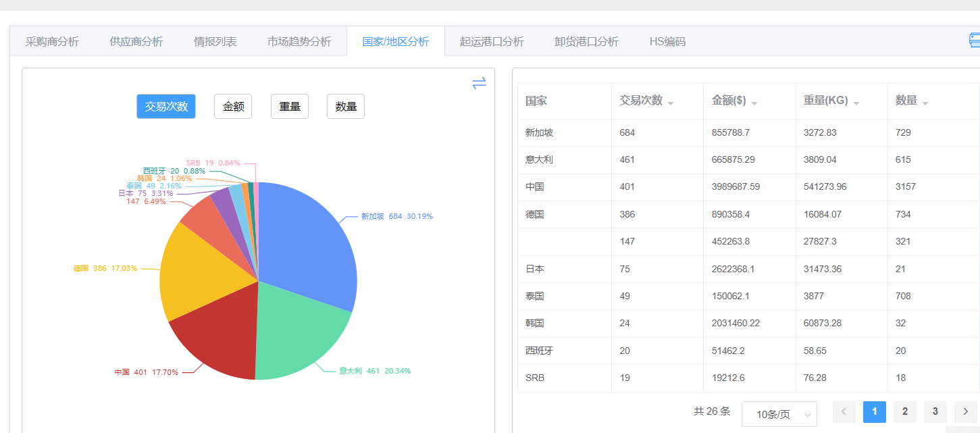Click amount value 452263.8
The width and height of the screenshot is (980, 433).
(x=731, y=241)
